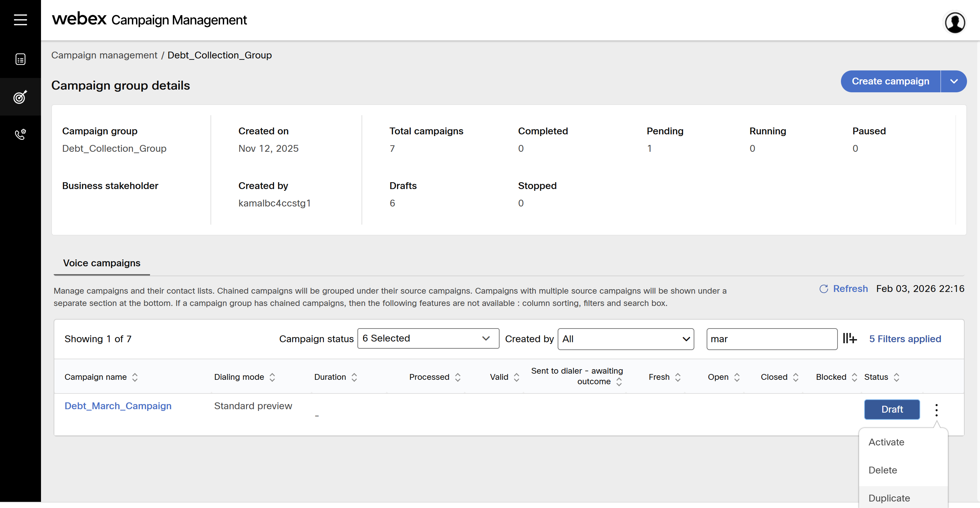
Task: Click the list report sidebar icon
Action: pyautogui.click(x=20, y=59)
